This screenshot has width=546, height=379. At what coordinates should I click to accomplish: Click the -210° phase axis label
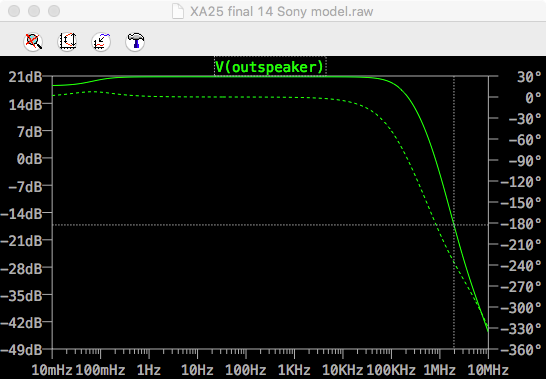[521, 245]
